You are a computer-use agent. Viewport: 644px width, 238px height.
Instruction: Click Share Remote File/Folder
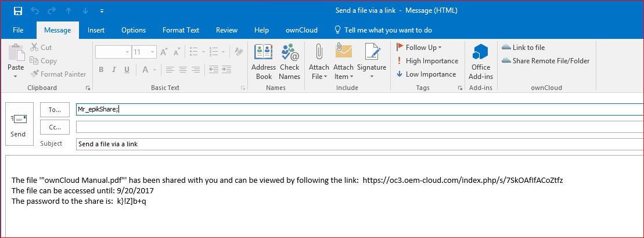[545, 61]
